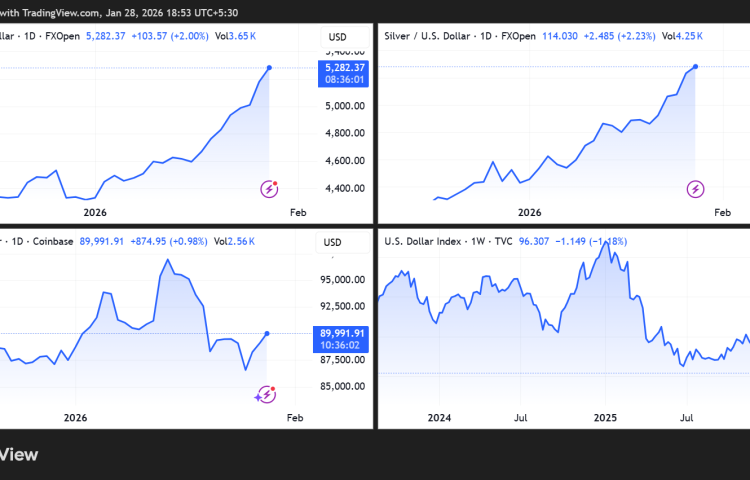Click 2025 on Dollar Index time axis
This screenshot has height=480, width=750.
(607, 415)
